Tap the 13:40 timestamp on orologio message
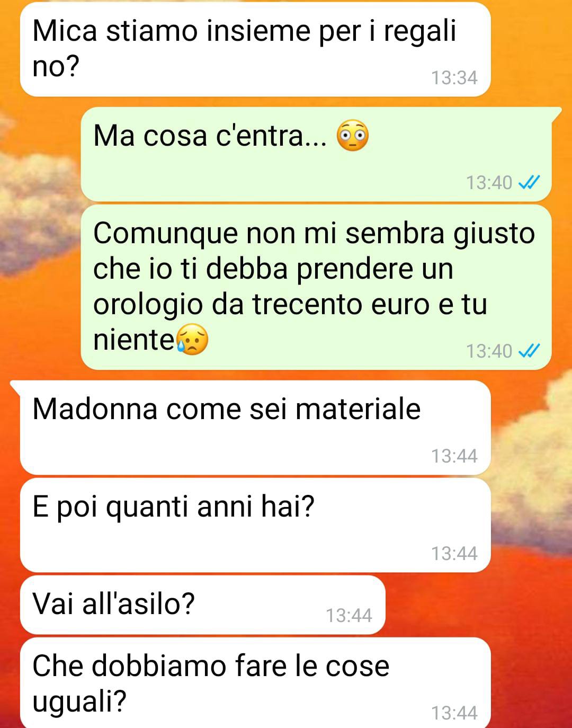 (x=489, y=351)
